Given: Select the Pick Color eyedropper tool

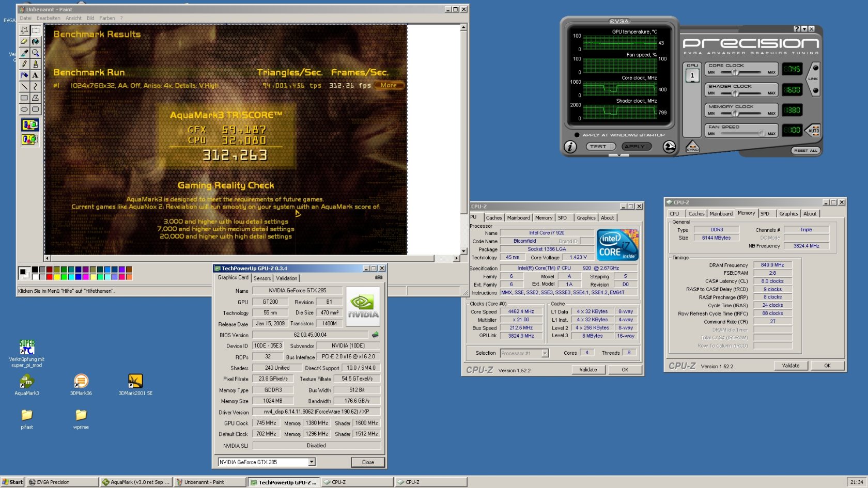Looking at the screenshot, I should coord(24,53).
